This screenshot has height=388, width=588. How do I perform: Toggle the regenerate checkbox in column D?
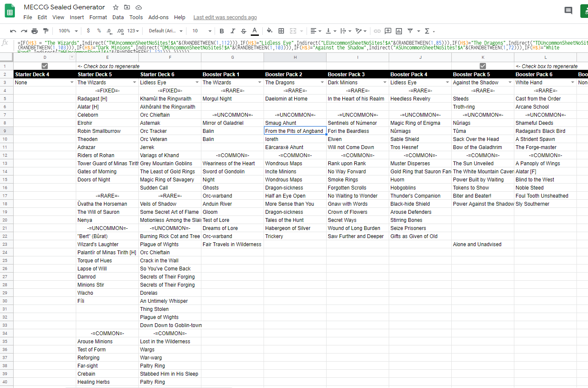(45, 66)
